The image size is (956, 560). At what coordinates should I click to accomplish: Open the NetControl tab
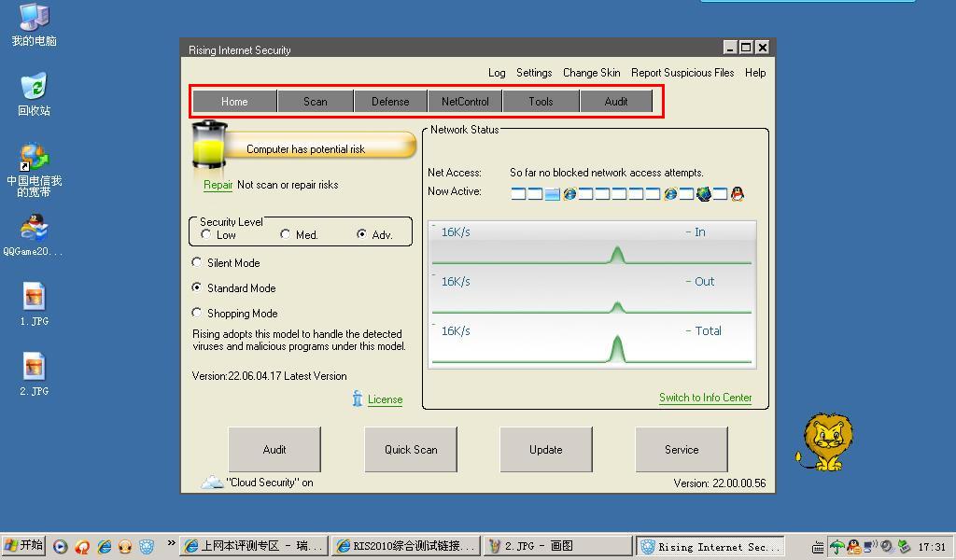(465, 101)
